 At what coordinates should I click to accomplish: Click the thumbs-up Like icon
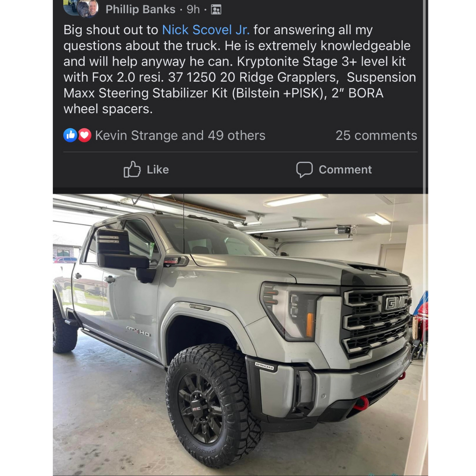coord(132,169)
